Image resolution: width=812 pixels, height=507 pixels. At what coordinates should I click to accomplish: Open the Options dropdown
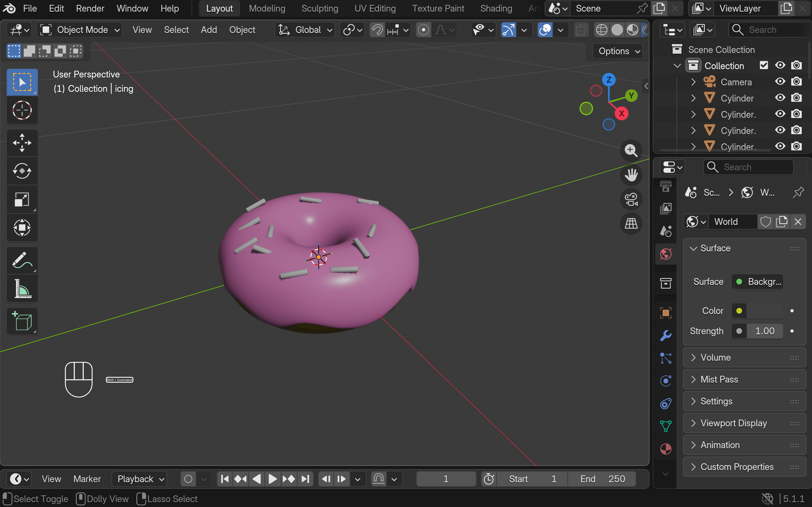click(618, 51)
